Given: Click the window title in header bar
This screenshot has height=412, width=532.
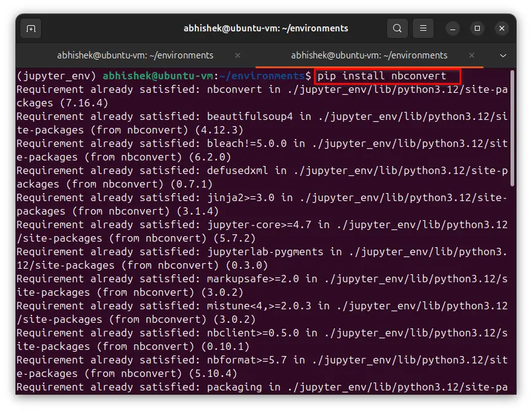Looking at the screenshot, I should (x=265, y=28).
